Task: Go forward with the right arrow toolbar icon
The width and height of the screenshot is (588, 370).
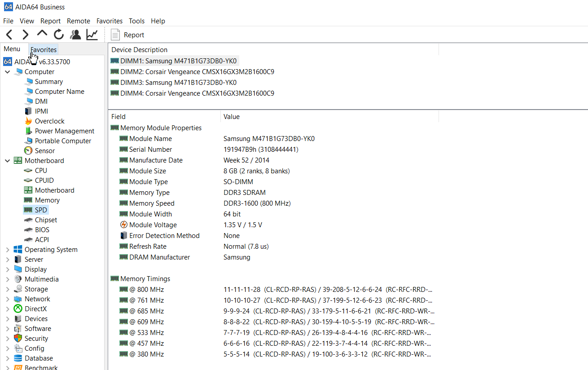Action: point(26,35)
